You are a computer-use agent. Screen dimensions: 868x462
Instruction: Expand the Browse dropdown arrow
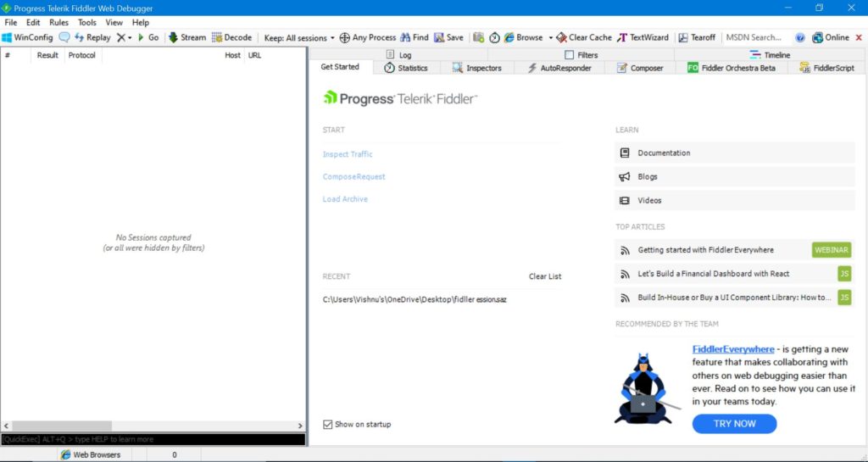(x=550, y=37)
